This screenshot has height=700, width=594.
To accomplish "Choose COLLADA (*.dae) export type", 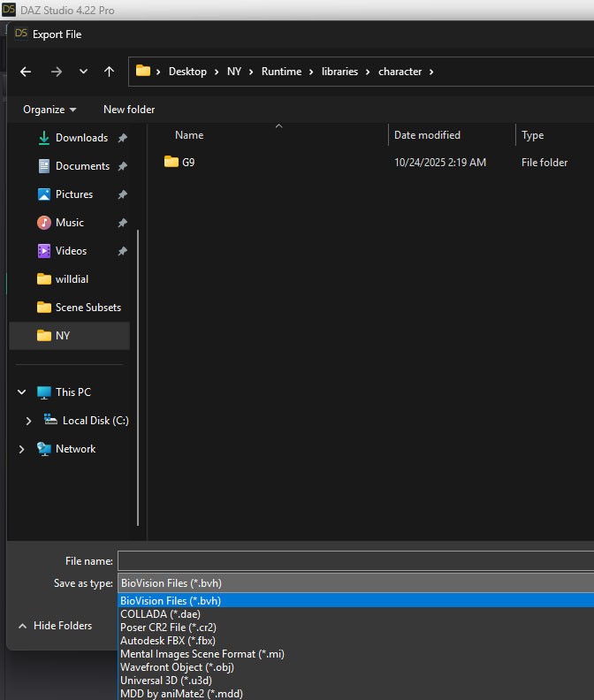I will coord(356,614).
